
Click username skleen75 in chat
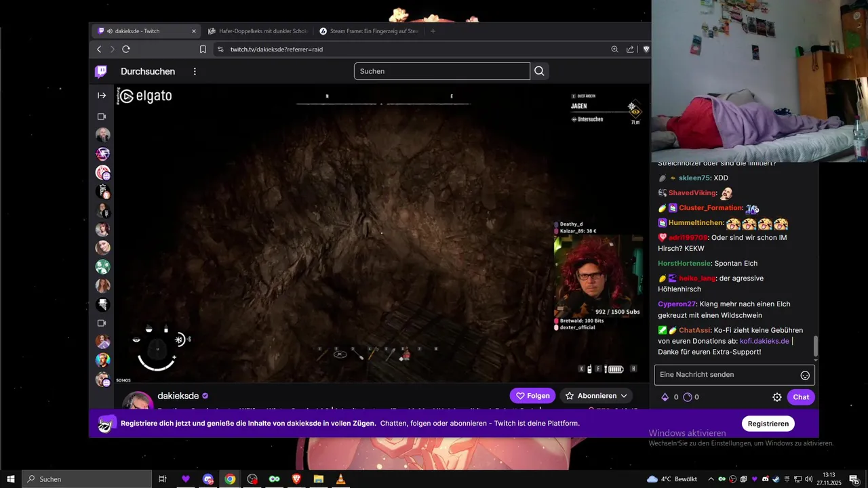694,178
